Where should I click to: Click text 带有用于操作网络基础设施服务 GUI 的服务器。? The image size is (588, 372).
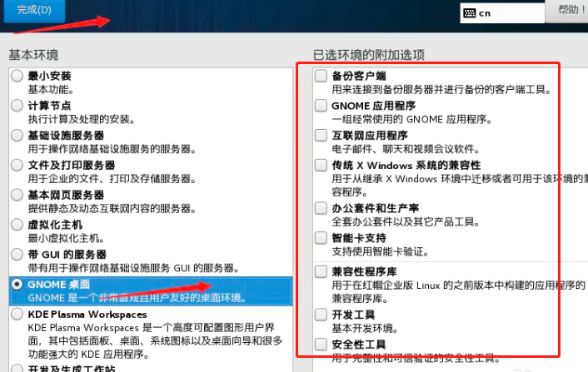tap(134, 268)
